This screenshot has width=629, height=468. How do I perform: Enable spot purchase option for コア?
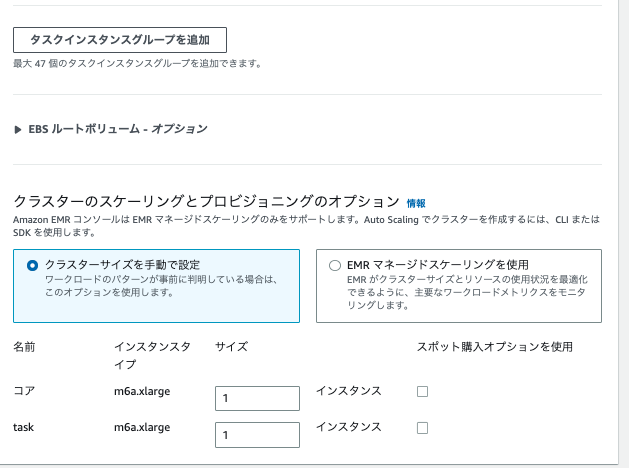coord(422,391)
